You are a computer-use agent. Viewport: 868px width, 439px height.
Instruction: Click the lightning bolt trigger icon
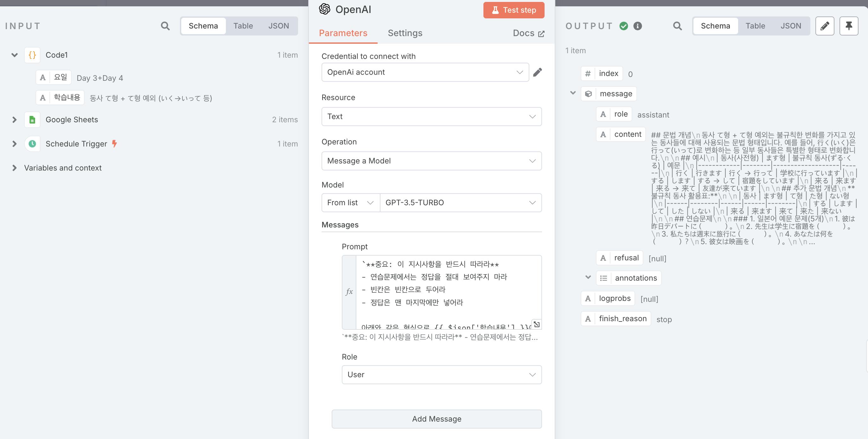click(x=115, y=143)
